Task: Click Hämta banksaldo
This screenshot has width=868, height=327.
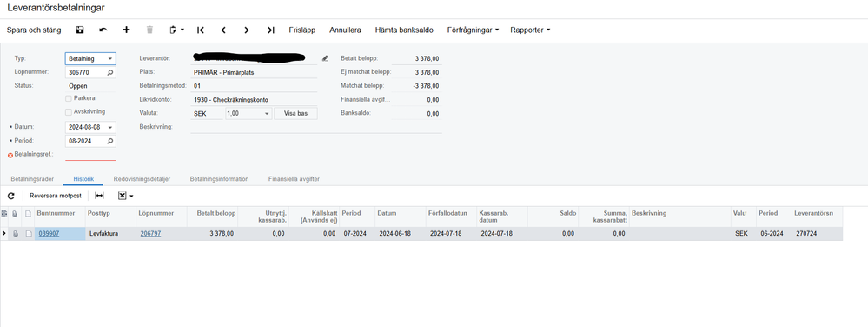Action: 404,30
